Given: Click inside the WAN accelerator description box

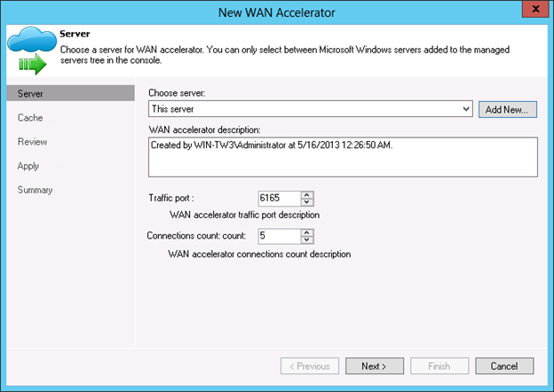Looking at the screenshot, I should tap(343, 157).
